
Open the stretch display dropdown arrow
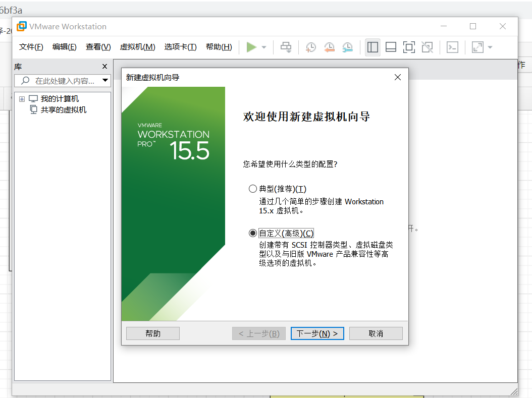tap(490, 47)
